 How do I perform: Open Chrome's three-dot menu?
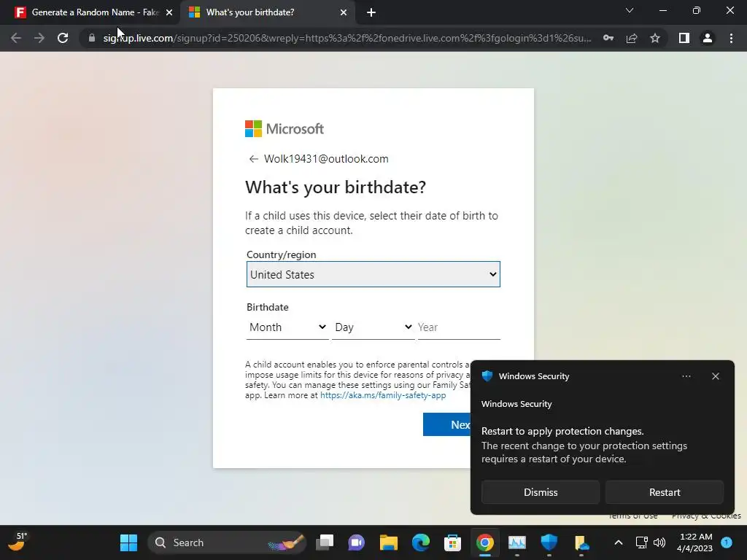pyautogui.click(x=731, y=38)
